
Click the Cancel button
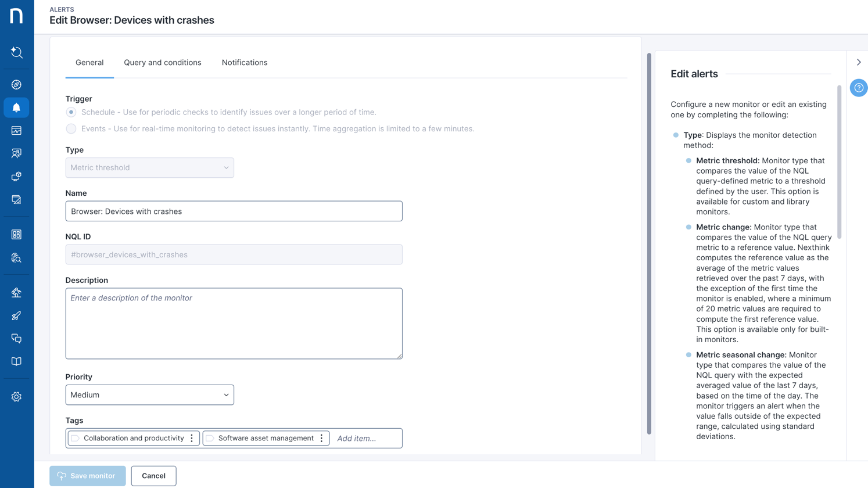[x=153, y=476]
